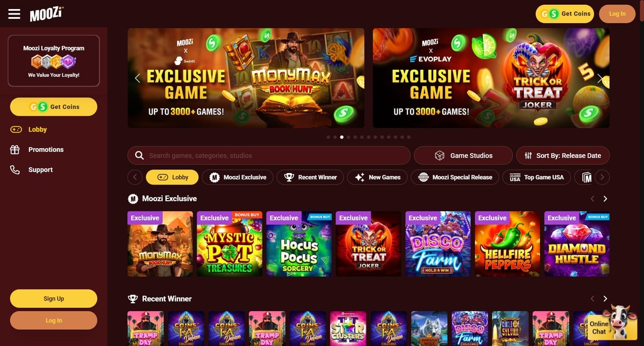Select the Recent Winner category chip
Viewport: 644px width, 346px height.
click(311, 177)
